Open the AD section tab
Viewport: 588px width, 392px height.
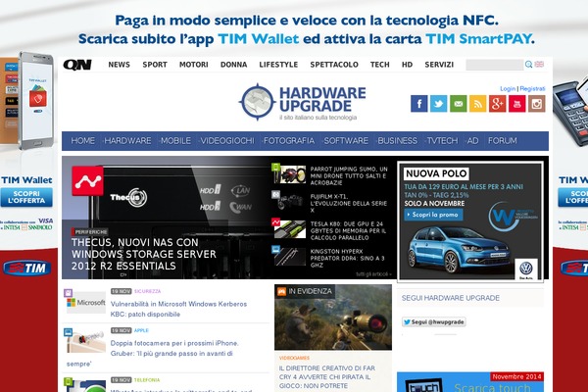pos(473,141)
